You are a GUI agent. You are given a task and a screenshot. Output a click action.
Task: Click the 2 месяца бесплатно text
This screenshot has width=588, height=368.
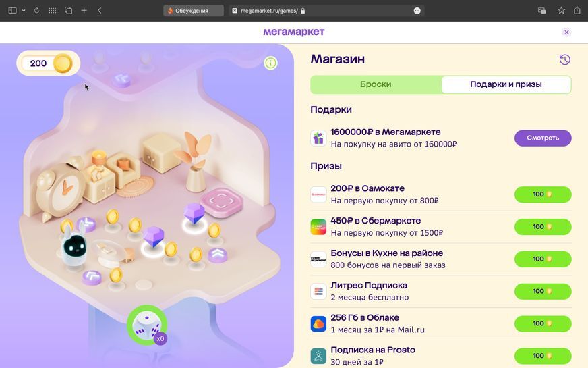[x=370, y=297]
